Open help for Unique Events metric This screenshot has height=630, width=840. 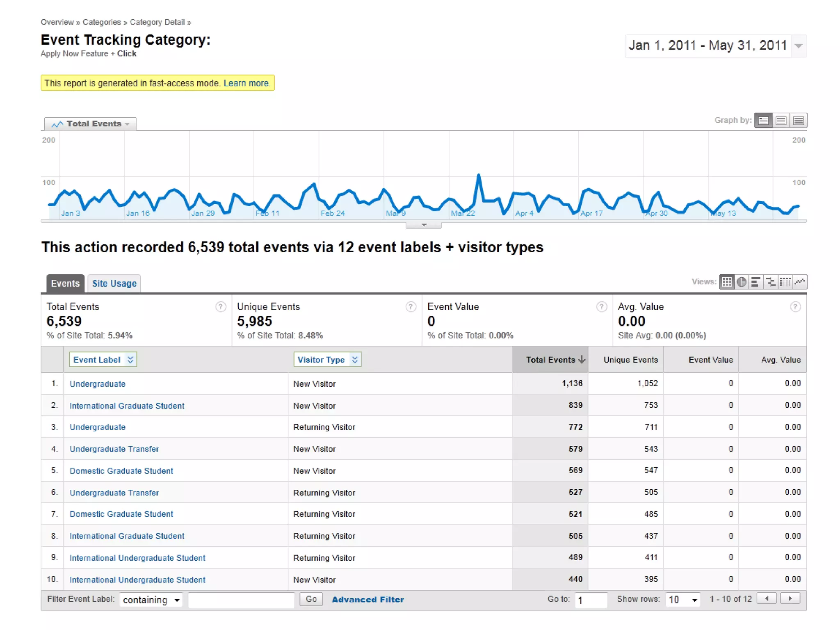(411, 307)
